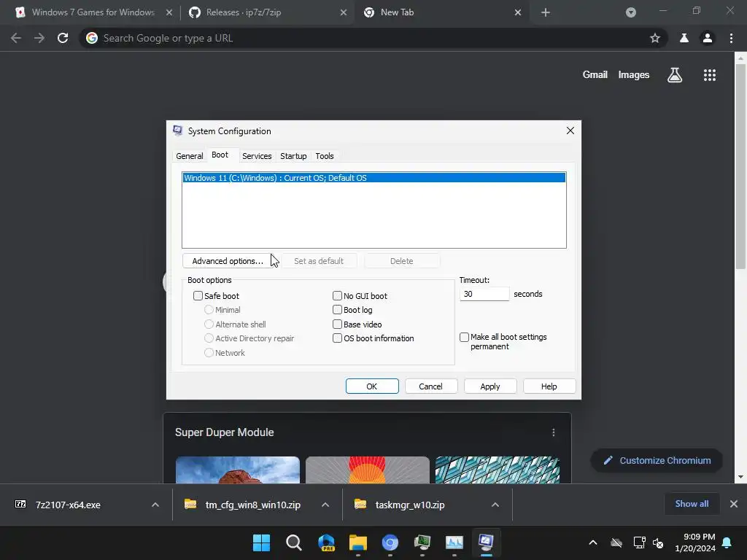Open Help for System Configuration
The height and width of the screenshot is (560, 747).
pyautogui.click(x=549, y=386)
